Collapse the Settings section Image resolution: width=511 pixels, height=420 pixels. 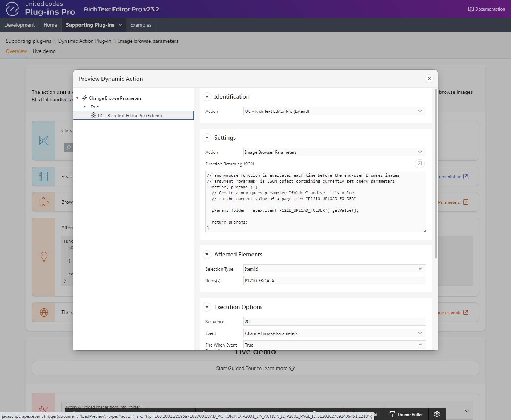[207, 138]
